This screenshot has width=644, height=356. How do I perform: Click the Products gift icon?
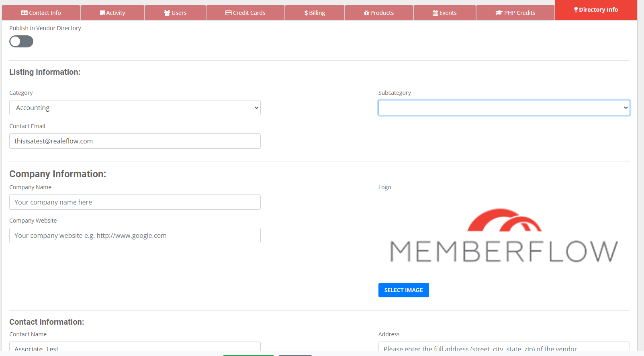click(x=366, y=13)
